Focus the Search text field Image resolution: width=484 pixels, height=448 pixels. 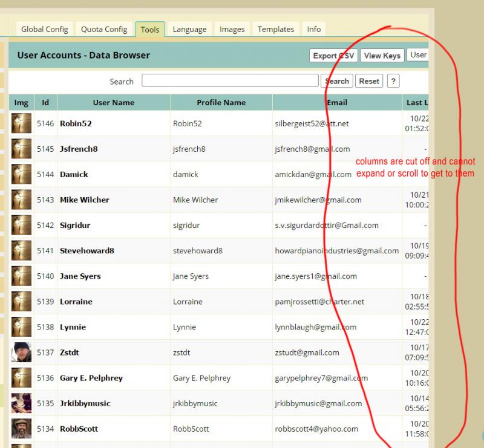(230, 81)
